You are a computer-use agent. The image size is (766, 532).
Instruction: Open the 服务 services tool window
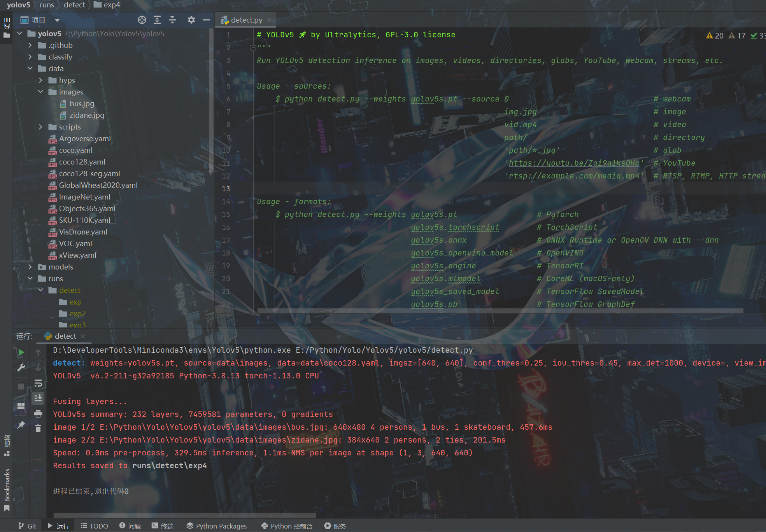tap(335, 526)
